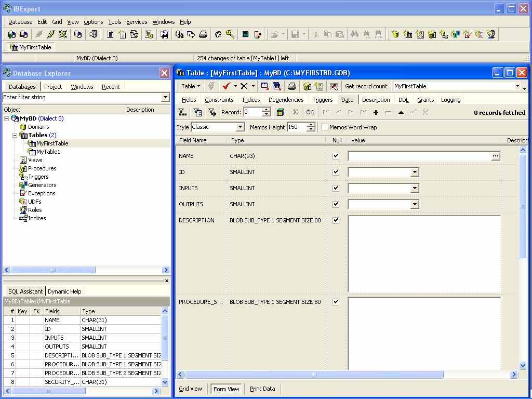This screenshot has width=532, height=399.
Task: Open the Style Classic dropdown
Action: (x=240, y=127)
